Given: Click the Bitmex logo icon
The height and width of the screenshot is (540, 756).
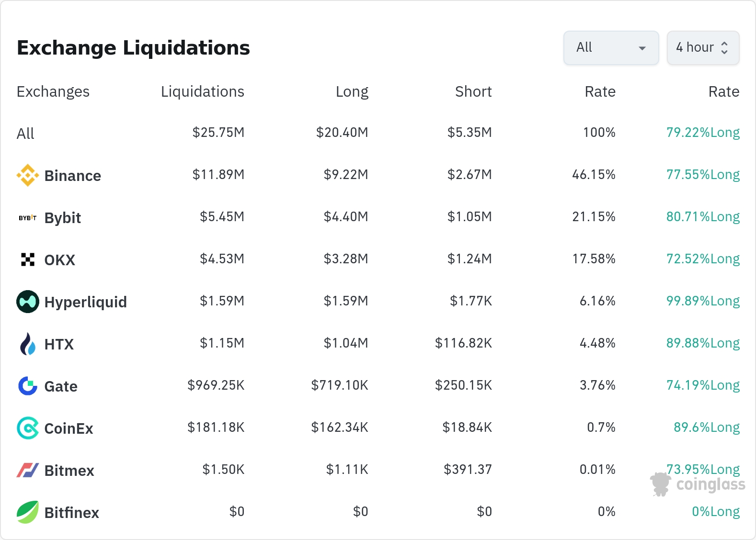Looking at the screenshot, I should tap(28, 470).
